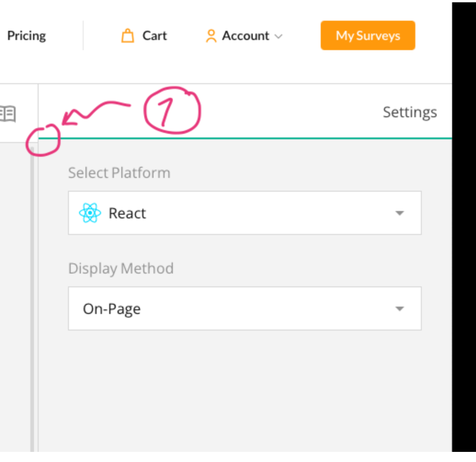
Task: Select the React platform row
Action: click(244, 213)
